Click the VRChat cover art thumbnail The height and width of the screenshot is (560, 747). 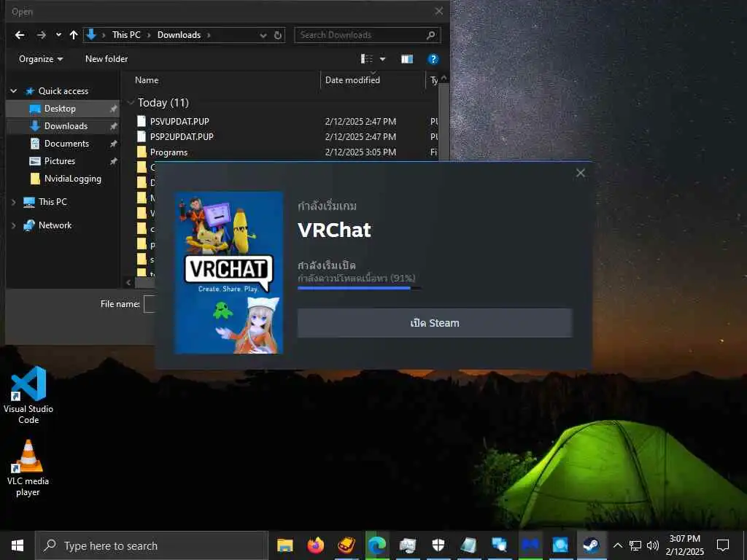click(x=229, y=273)
